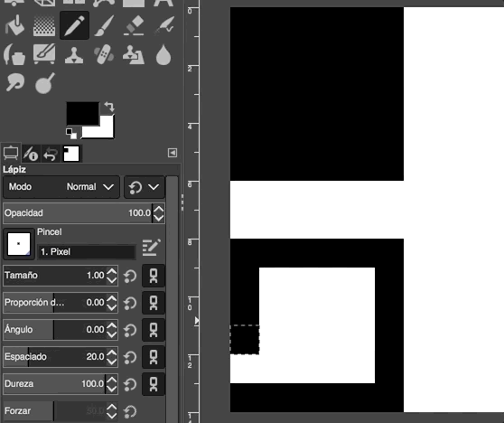This screenshot has width=504, height=423.
Task: Select the Smudge tool
Action: click(14, 83)
